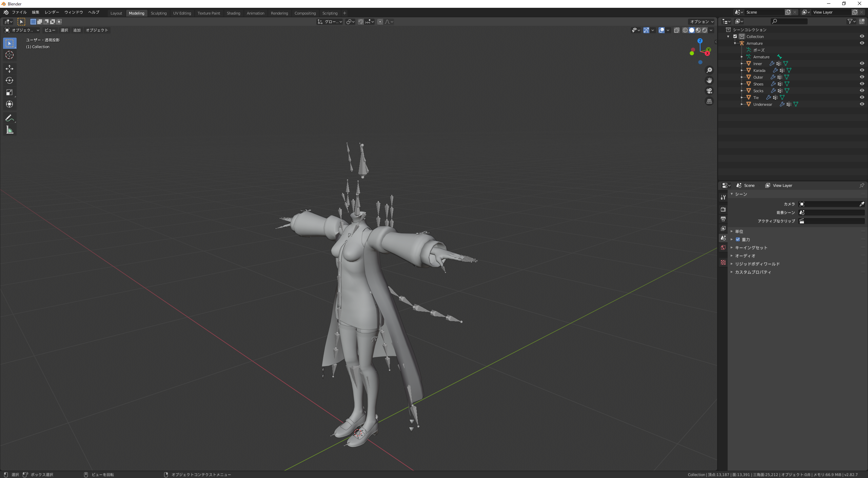Image resolution: width=868 pixels, height=478 pixels.
Task: Open the outliner filter dropdown
Action: point(851,21)
